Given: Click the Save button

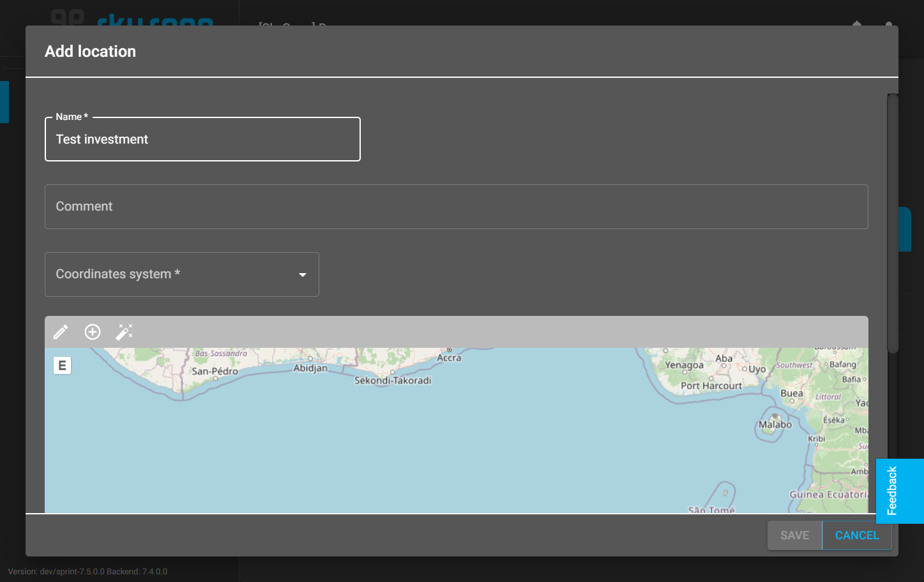Looking at the screenshot, I should pyautogui.click(x=794, y=535).
